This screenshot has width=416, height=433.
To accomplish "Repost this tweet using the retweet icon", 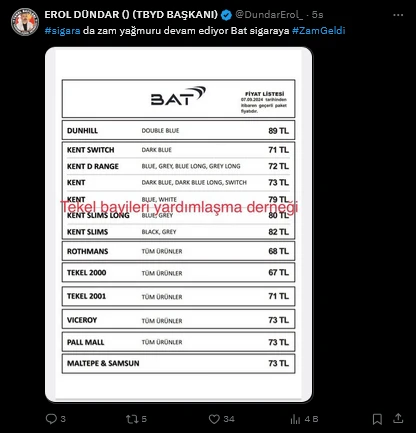I will (x=132, y=419).
